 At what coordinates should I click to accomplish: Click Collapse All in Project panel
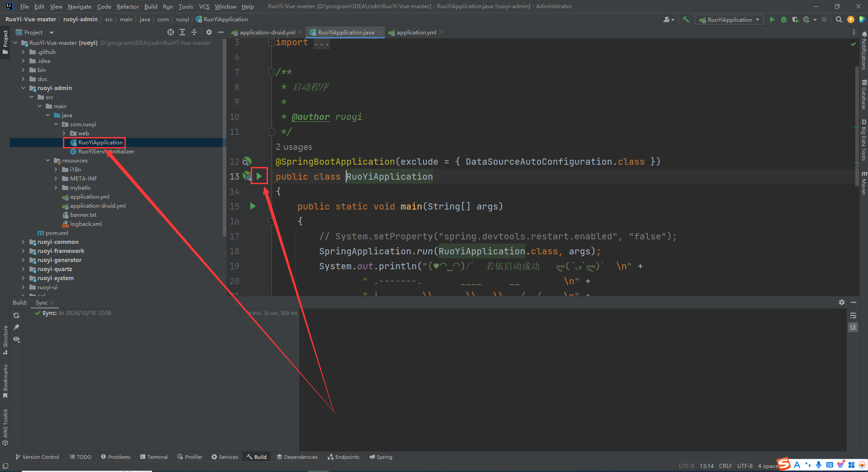(x=194, y=32)
